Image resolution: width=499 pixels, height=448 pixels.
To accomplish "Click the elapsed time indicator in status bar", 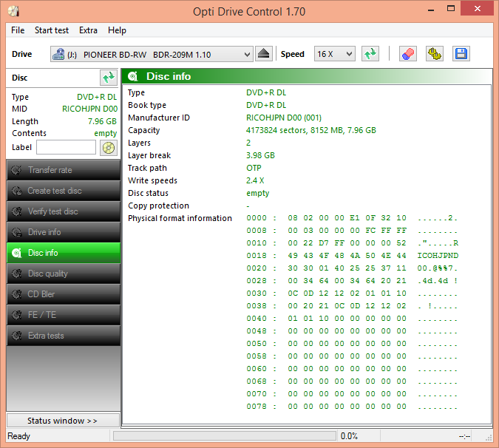I will click(464, 436).
